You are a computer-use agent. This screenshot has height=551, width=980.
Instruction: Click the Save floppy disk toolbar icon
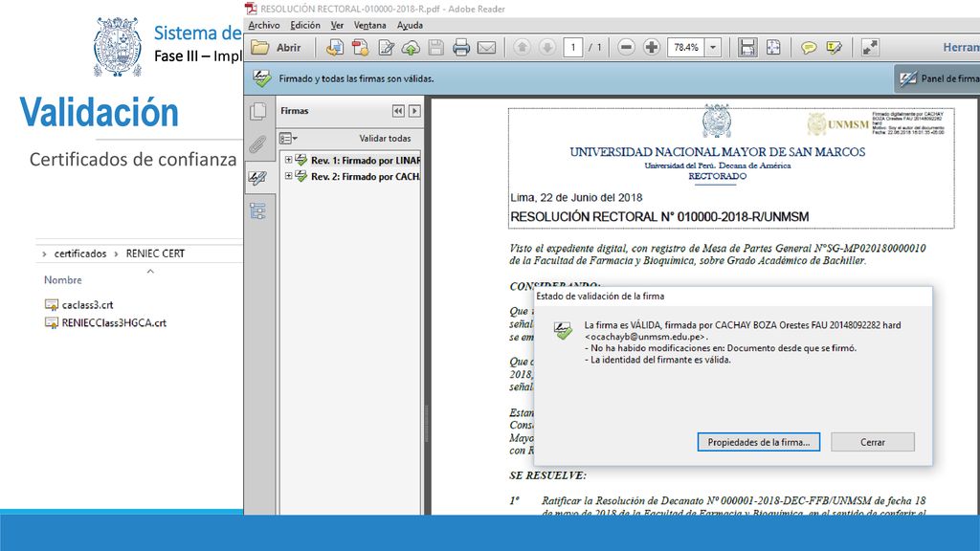tap(435, 48)
